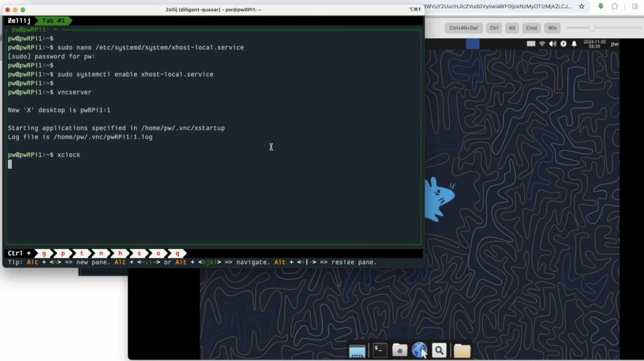Send Ctrl+Alt+Del to remote desktop
The image size is (644, 361).
click(x=463, y=28)
